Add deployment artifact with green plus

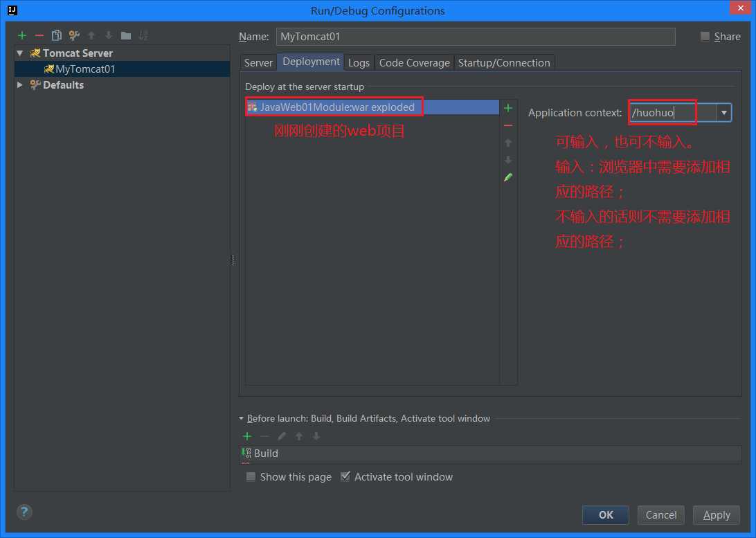tap(508, 108)
